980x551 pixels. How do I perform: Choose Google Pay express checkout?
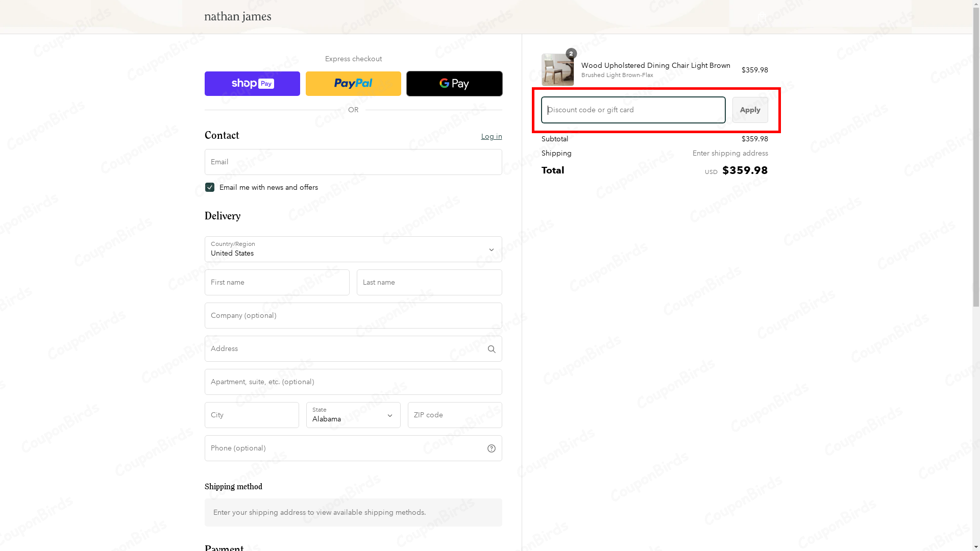pyautogui.click(x=454, y=84)
